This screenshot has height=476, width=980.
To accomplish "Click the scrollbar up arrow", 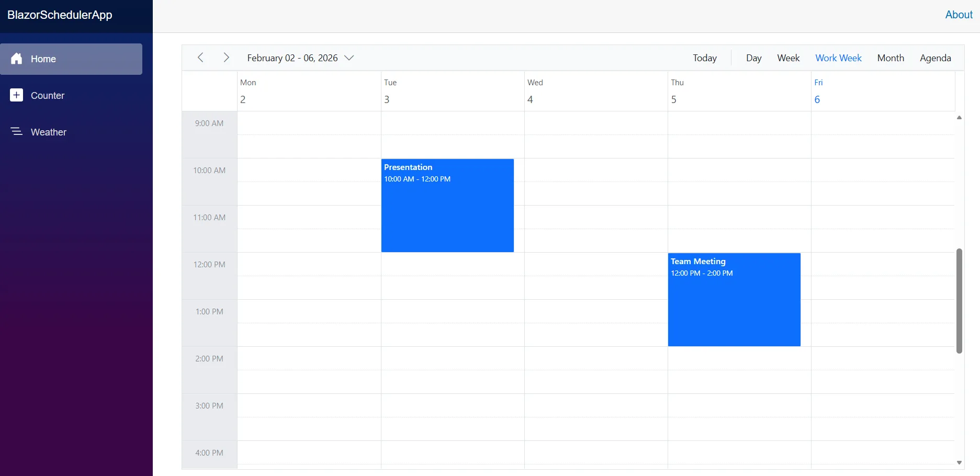I will click(959, 118).
